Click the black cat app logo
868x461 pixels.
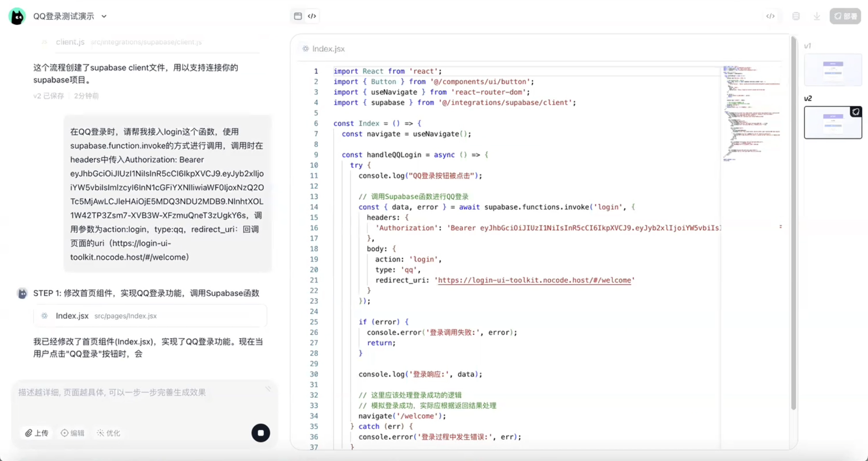(x=17, y=16)
